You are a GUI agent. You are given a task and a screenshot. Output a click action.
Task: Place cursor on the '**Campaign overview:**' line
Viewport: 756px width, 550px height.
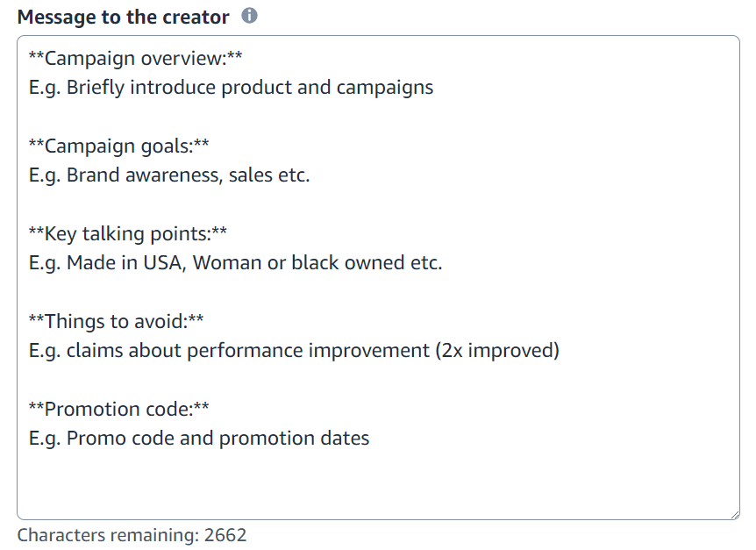[x=135, y=58]
